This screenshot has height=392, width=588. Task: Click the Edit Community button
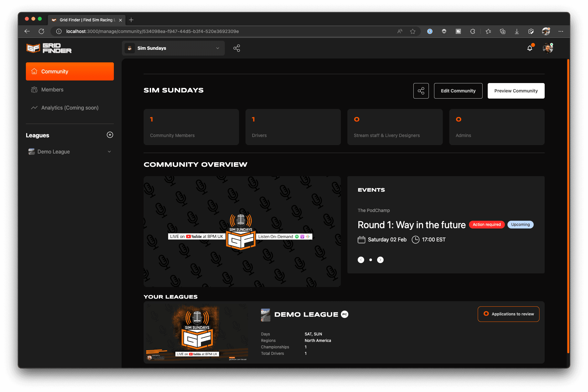[x=458, y=91]
